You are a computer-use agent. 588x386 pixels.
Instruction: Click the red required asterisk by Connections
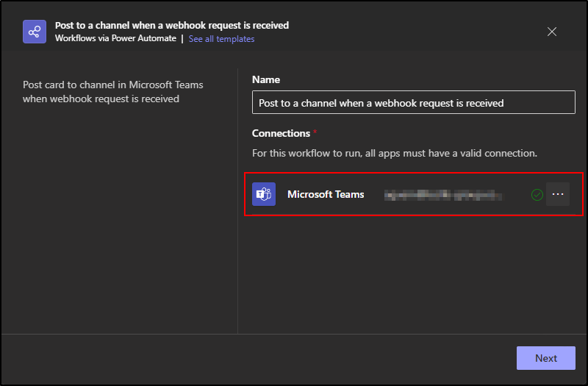tap(315, 132)
